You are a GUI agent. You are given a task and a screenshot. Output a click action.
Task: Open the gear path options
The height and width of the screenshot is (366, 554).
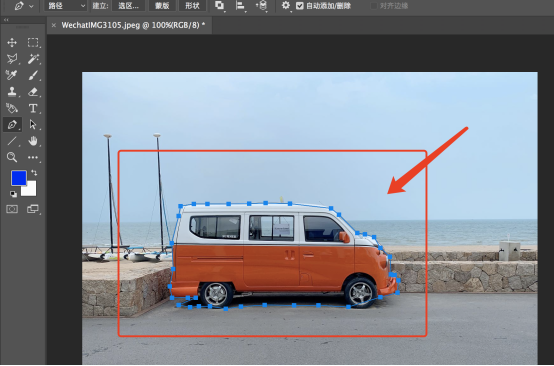tap(285, 6)
